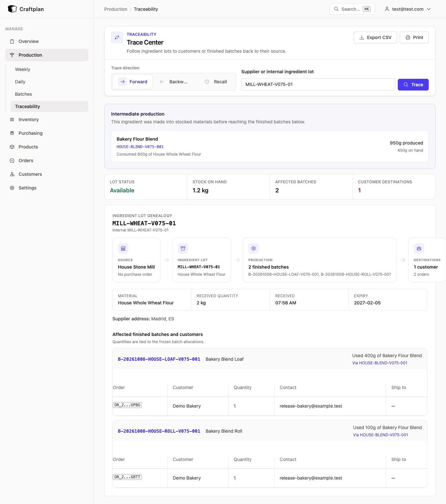Screen dimensions: 446x504
Task: Go to the Batches page
Action: pos(23,94)
